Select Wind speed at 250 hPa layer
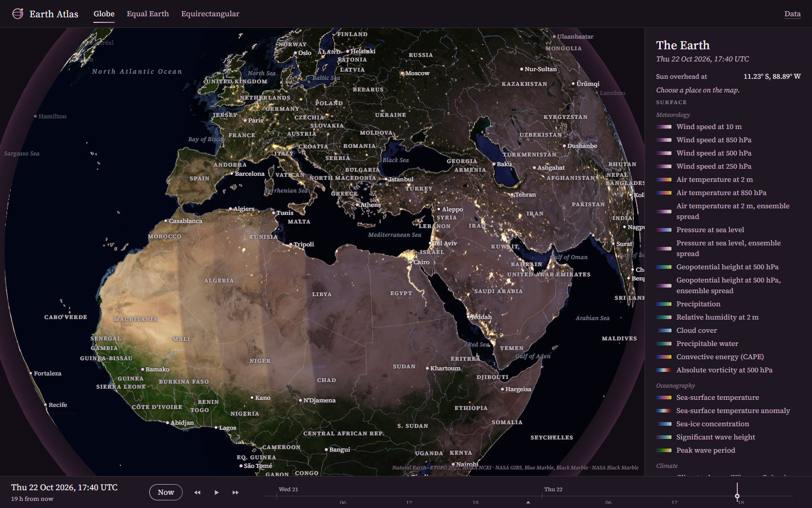The image size is (812, 508). click(x=728, y=166)
